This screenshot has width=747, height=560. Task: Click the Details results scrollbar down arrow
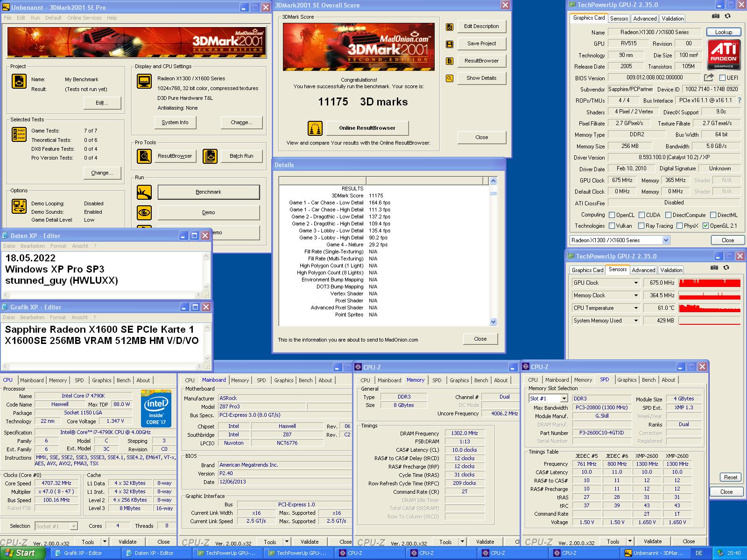click(493, 322)
